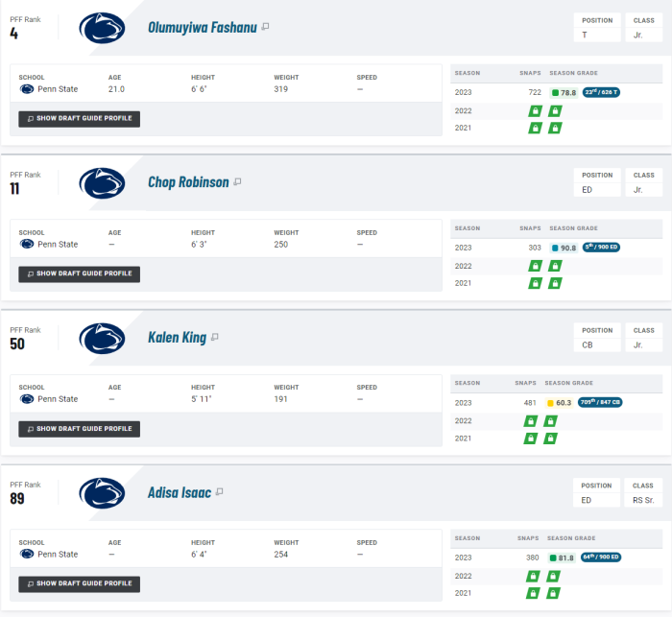Click note icon beside Chop Robinson

(x=237, y=181)
